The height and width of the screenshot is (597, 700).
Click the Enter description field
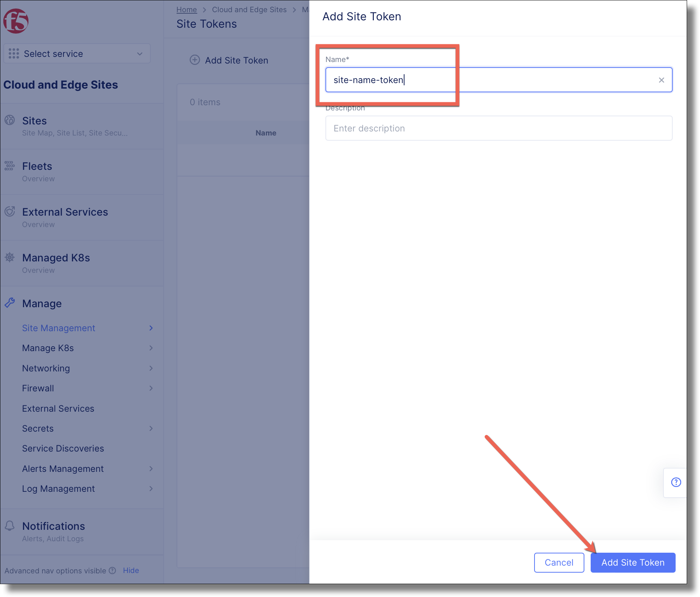pyautogui.click(x=499, y=128)
